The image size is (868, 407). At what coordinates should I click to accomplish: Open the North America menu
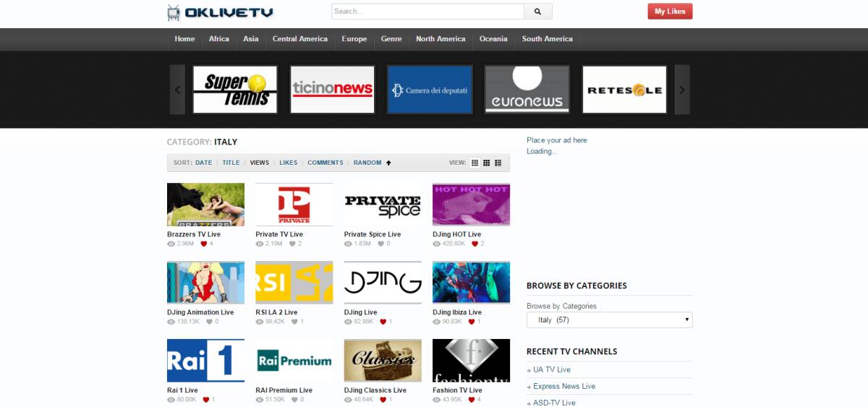(441, 39)
